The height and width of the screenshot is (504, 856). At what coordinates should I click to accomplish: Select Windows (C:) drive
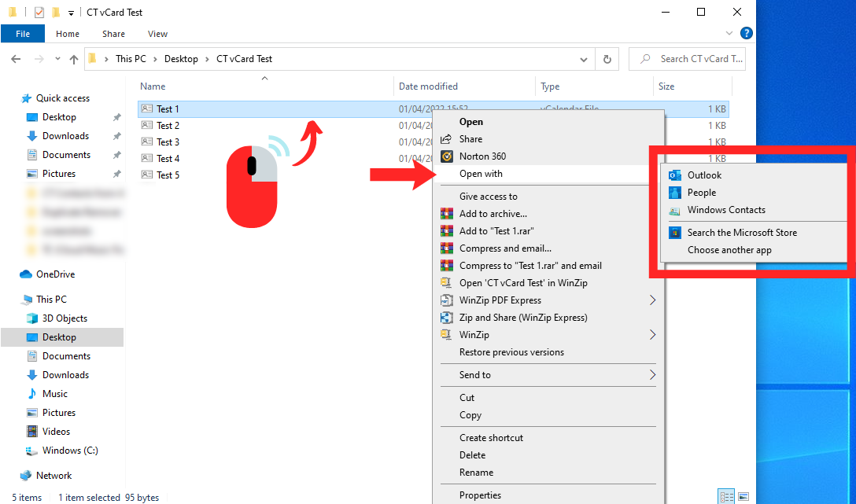[70, 451]
